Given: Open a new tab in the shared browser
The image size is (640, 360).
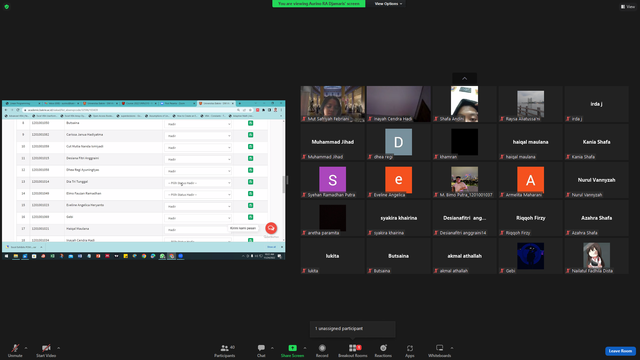Looking at the screenshot, I should tap(240, 104).
